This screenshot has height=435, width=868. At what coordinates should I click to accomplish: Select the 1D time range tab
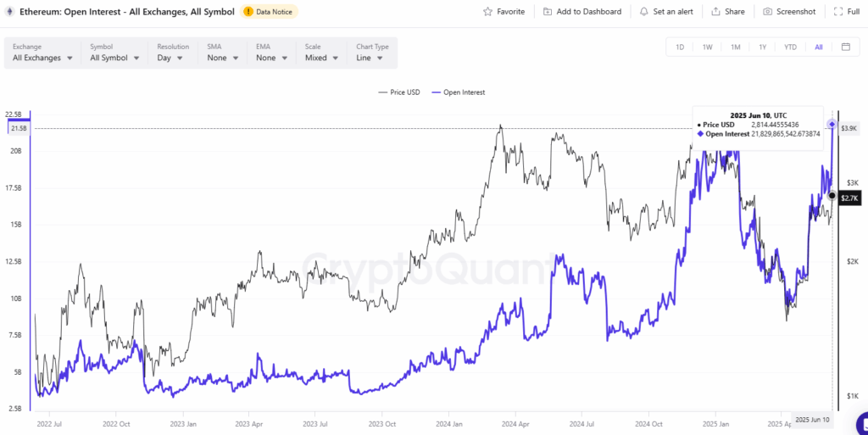click(680, 47)
